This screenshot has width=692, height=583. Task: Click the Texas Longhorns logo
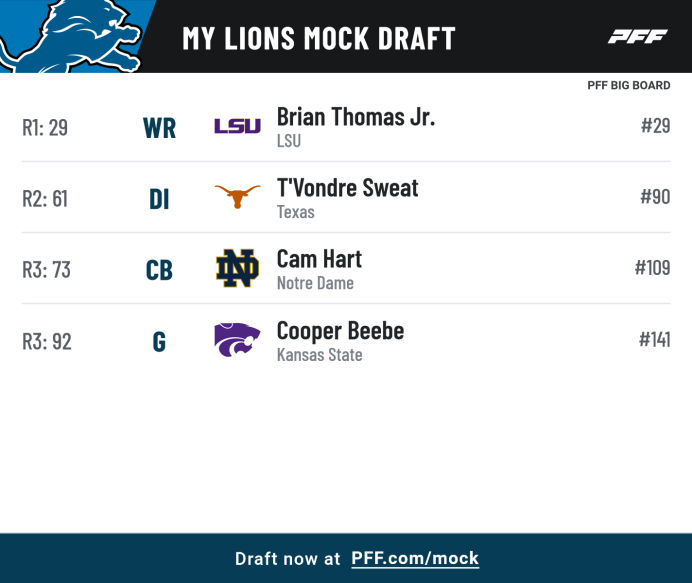pyautogui.click(x=237, y=197)
